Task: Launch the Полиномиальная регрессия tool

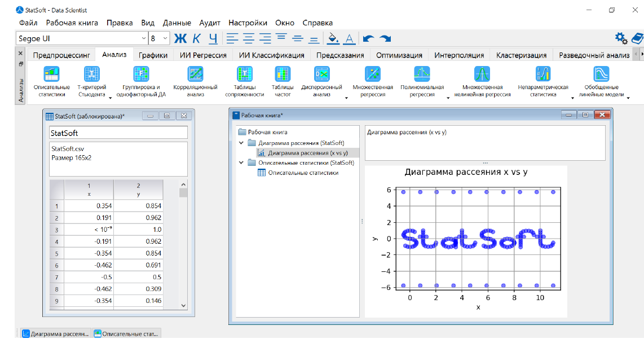Action: pos(422,82)
